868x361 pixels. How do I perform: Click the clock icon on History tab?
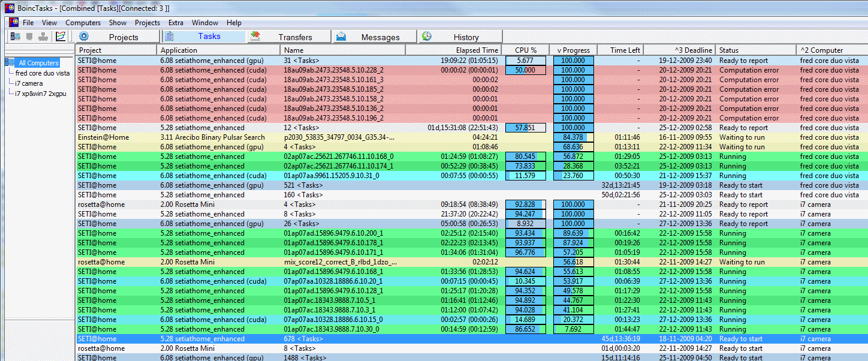427,37
